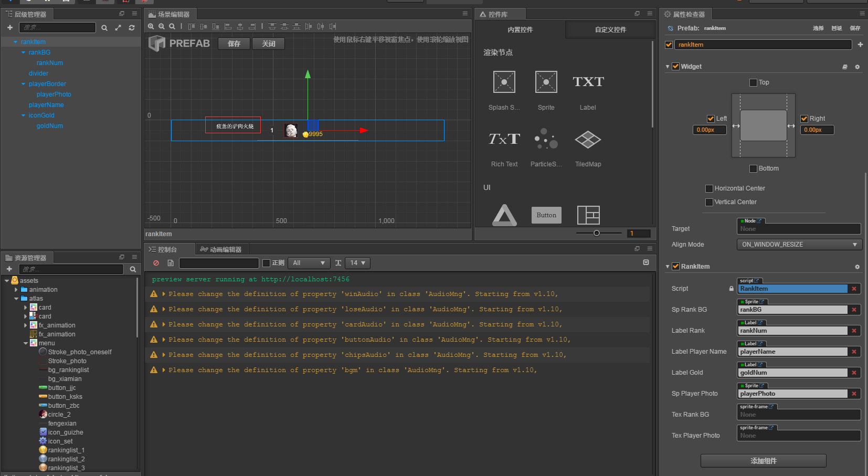Click the 添加组件 button
868x476 pixels.
(x=764, y=461)
